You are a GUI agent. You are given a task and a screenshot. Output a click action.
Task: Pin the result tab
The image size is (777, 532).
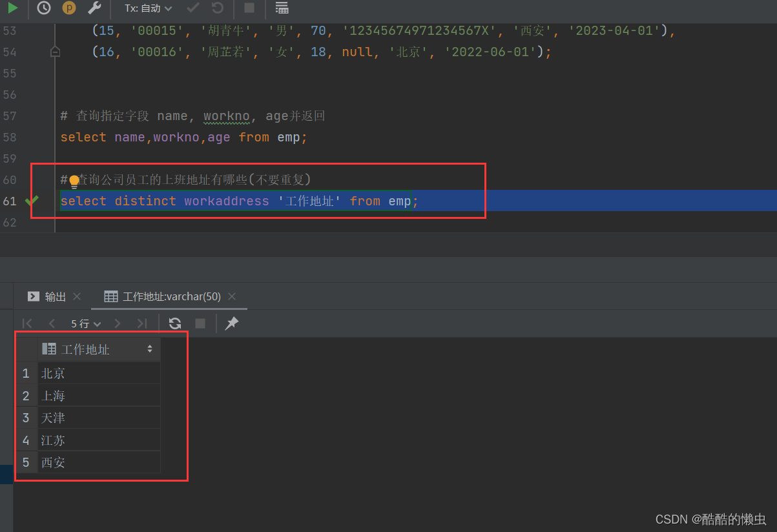(231, 323)
